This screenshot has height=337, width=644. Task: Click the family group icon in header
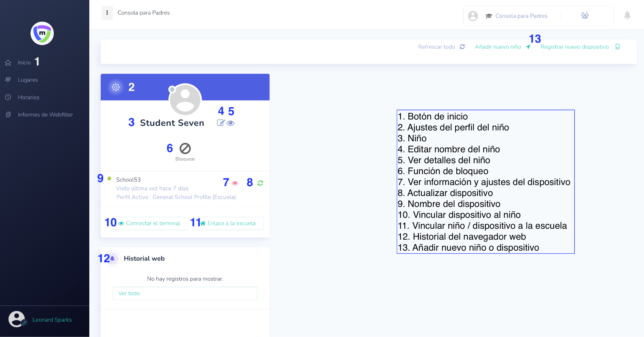pos(585,16)
